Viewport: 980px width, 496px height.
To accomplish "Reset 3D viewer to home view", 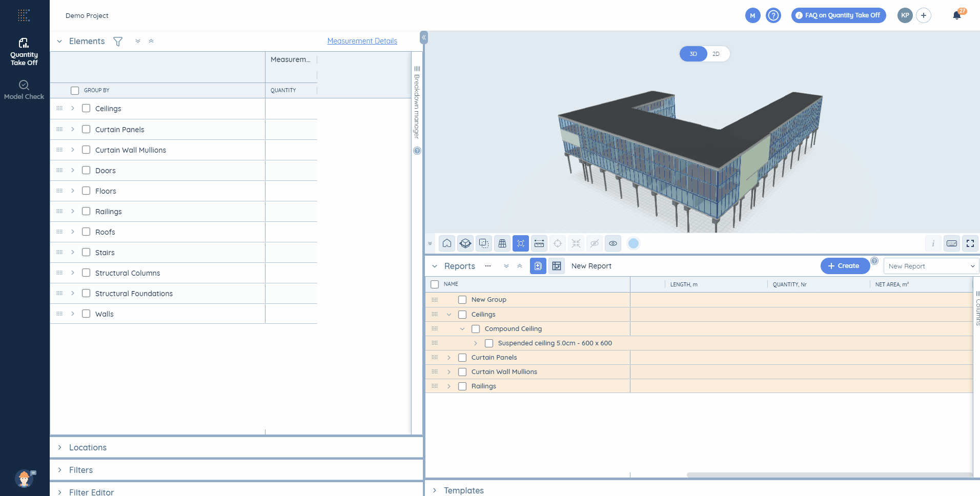I will tap(447, 243).
